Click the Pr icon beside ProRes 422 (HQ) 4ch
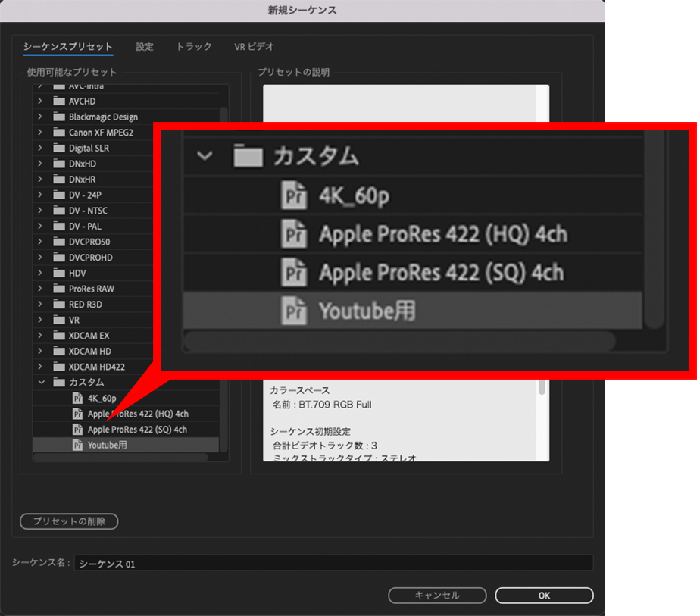The width and height of the screenshot is (700, 616). 78,414
